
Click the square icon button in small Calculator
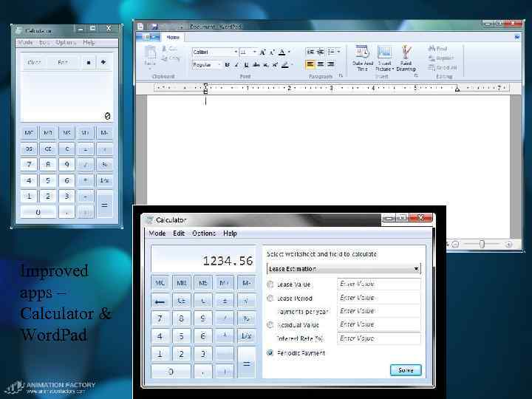point(89,62)
